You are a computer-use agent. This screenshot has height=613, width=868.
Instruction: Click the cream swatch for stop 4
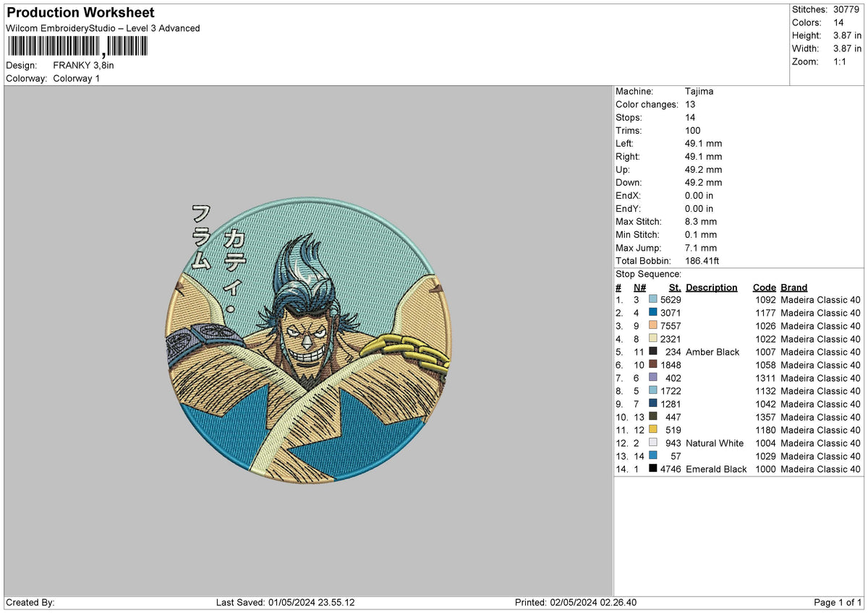[x=653, y=338]
